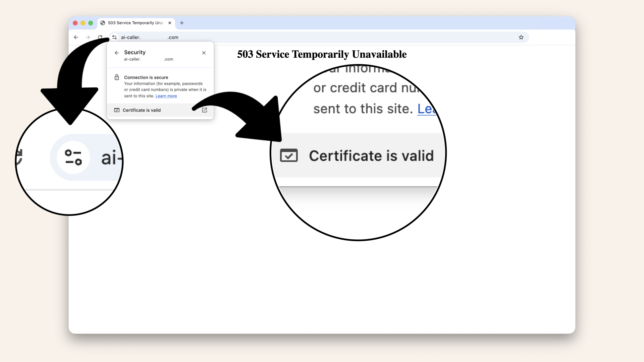Open the Learn more link

click(166, 96)
